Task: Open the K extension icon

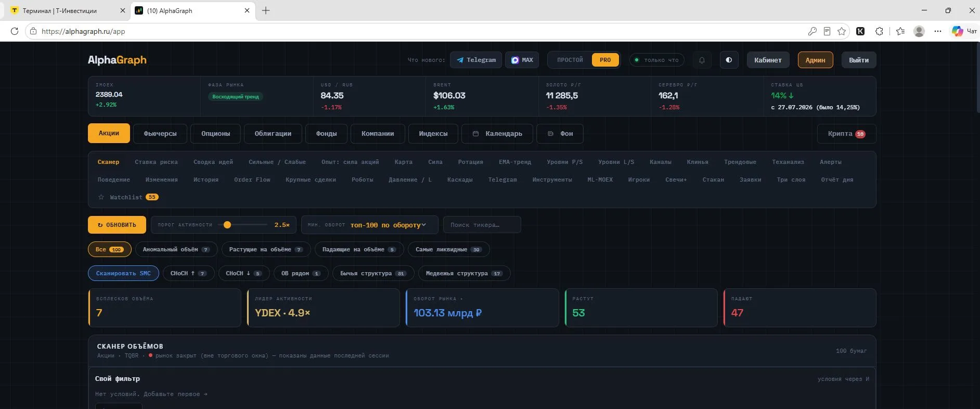Action: point(860,31)
